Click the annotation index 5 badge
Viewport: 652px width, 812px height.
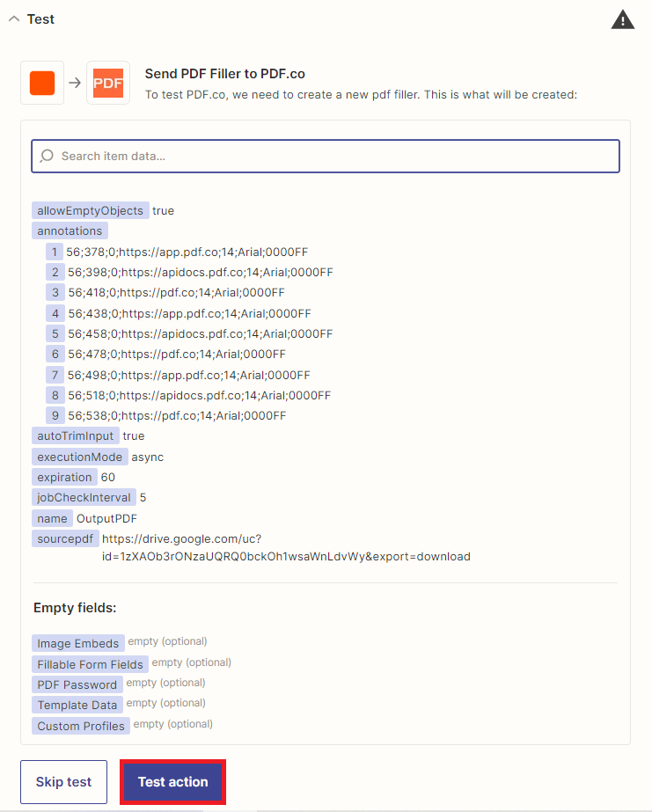[x=55, y=334]
